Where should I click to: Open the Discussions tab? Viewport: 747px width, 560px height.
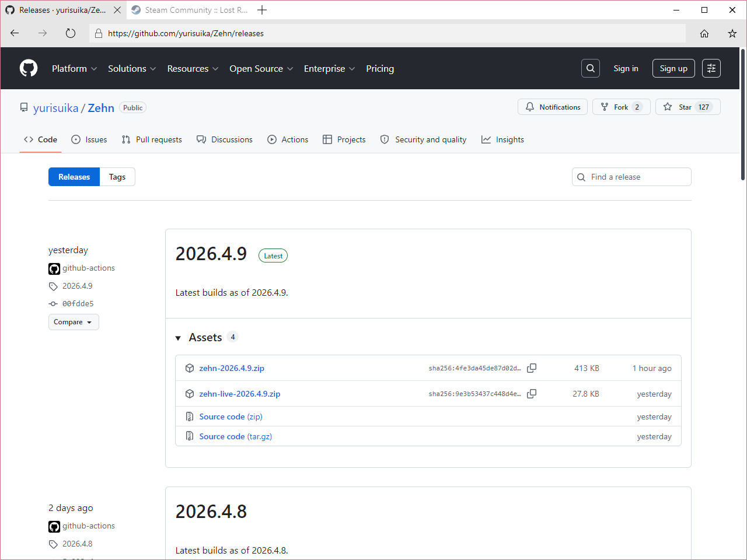click(225, 139)
